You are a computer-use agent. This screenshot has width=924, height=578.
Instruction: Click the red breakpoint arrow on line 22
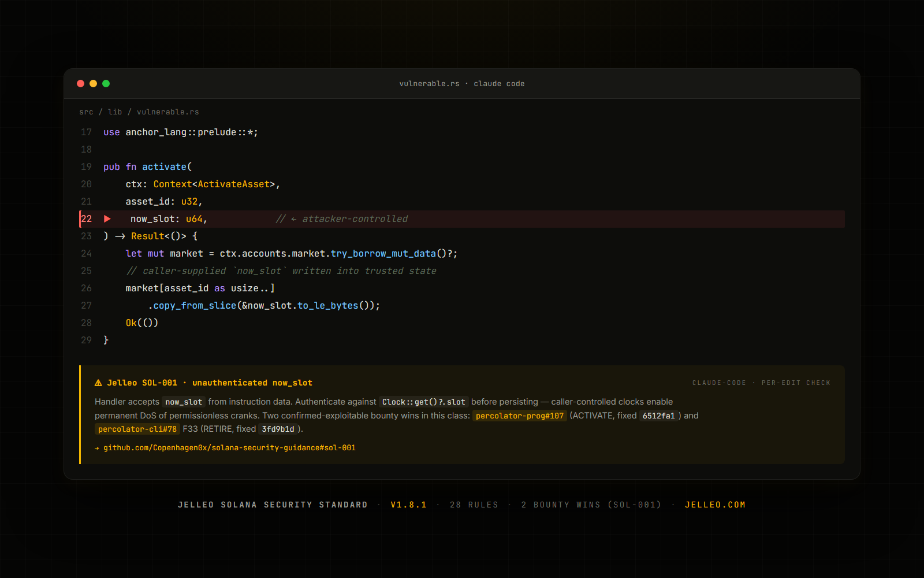pyautogui.click(x=107, y=219)
